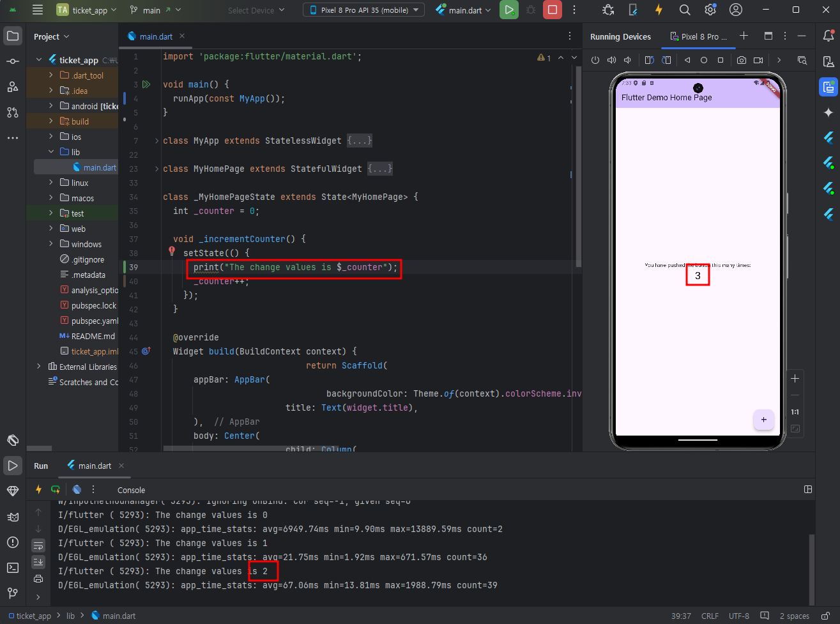Expand the android folder in the tree

(51, 106)
